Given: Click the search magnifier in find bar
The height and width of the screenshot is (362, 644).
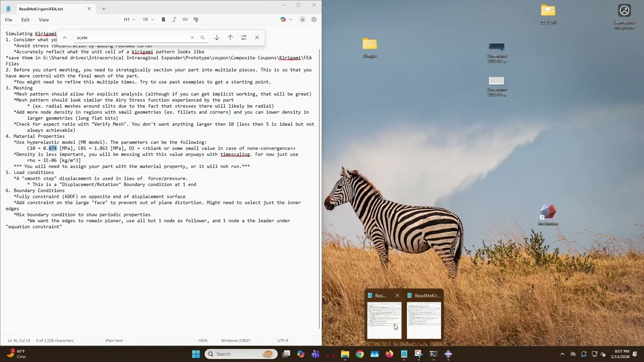Looking at the screenshot, I should click(202, 38).
